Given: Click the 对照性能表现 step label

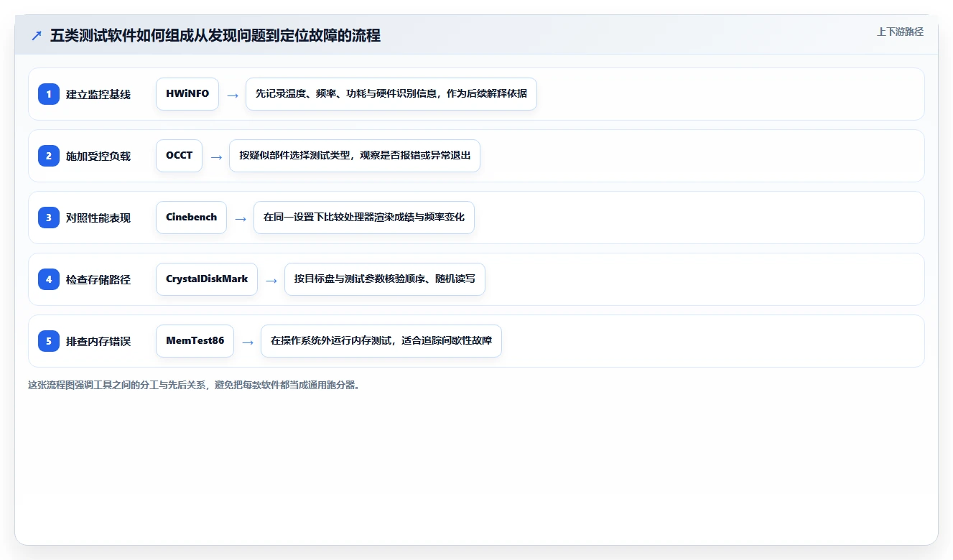Looking at the screenshot, I should tap(98, 218).
